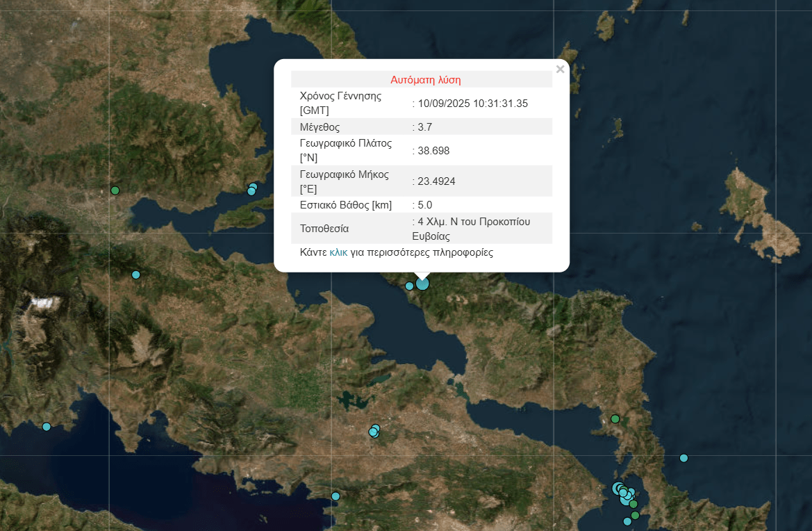Select the cyan marker out at sea east of Evia
This screenshot has height=531, width=812.
click(683, 458)
